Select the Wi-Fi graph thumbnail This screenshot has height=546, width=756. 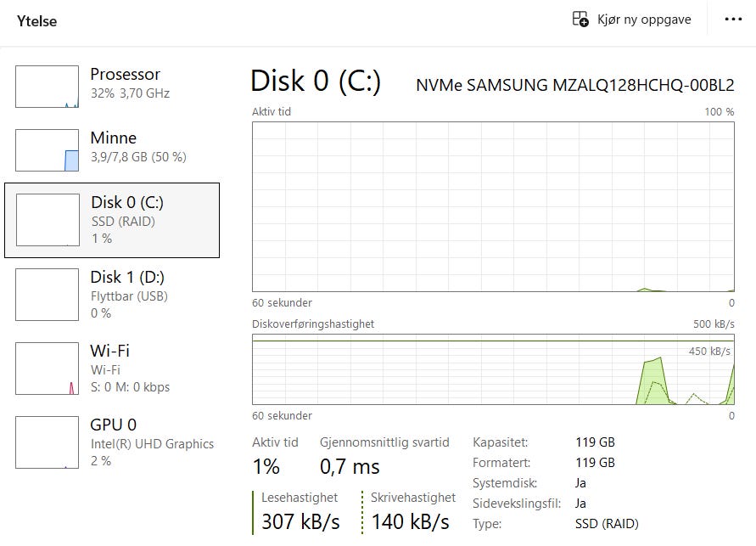pos(47,369)
